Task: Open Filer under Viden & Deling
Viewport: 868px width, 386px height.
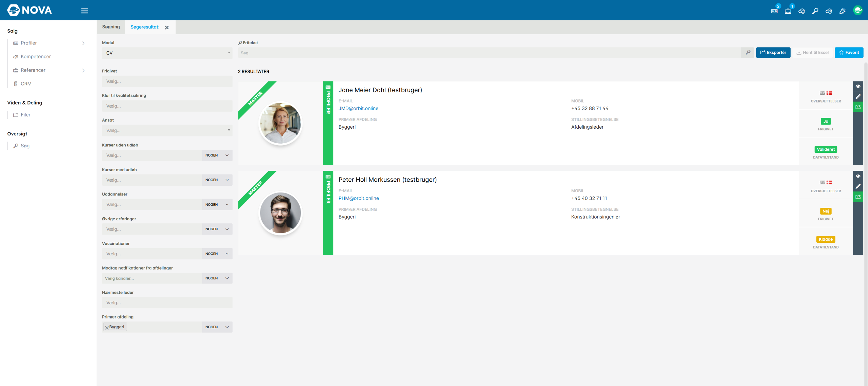Action: (25, 115)
